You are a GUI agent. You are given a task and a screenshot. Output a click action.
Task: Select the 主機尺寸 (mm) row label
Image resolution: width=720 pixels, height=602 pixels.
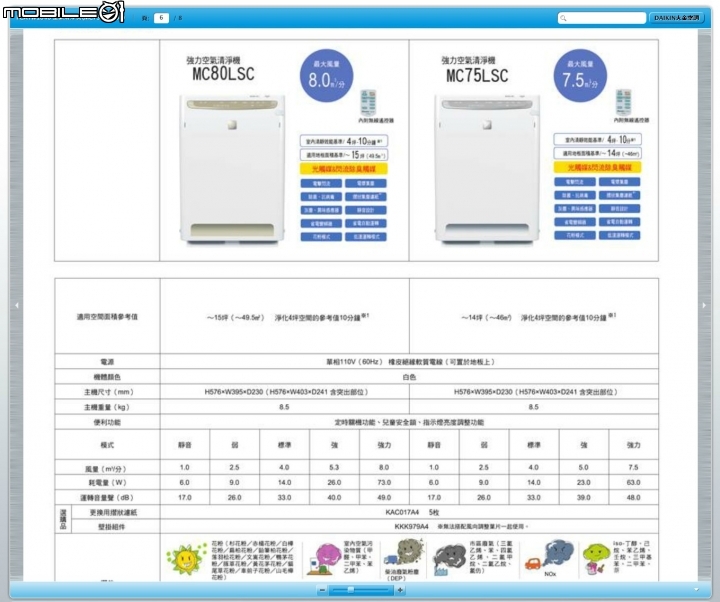point(108,392)
